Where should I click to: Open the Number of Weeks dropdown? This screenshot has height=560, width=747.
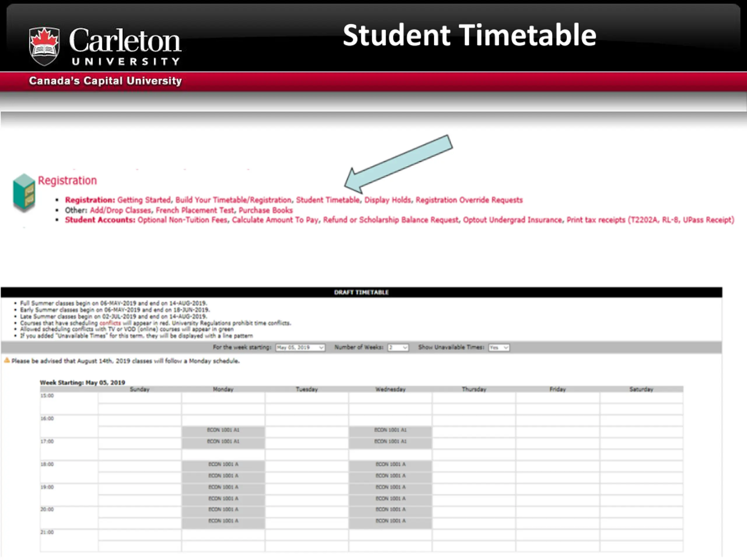[x=398, y=347]
